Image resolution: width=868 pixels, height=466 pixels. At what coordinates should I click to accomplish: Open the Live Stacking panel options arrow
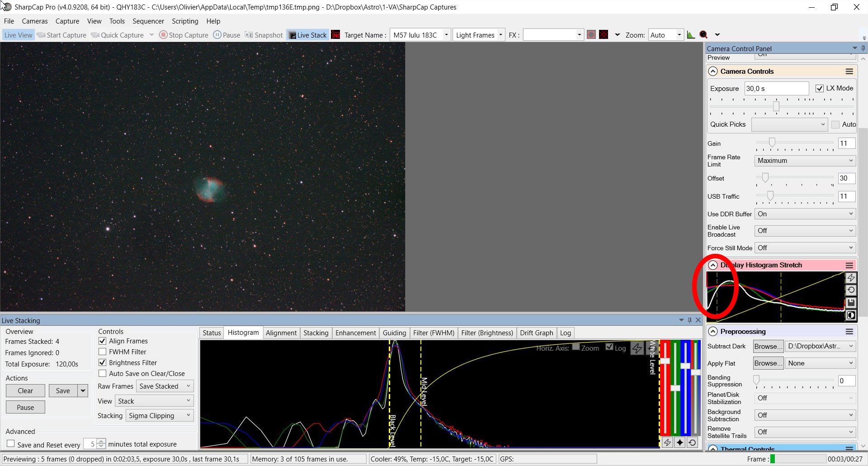click(681, 320)
